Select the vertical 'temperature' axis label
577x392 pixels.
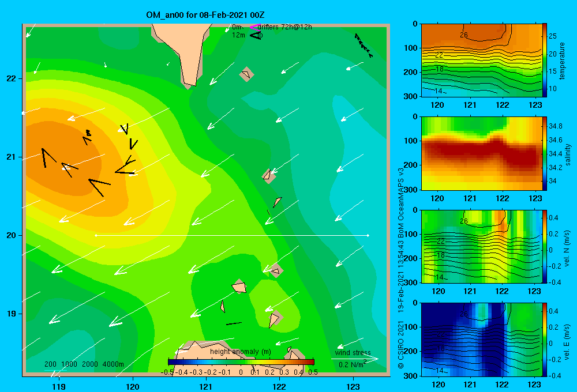[562, 61]
